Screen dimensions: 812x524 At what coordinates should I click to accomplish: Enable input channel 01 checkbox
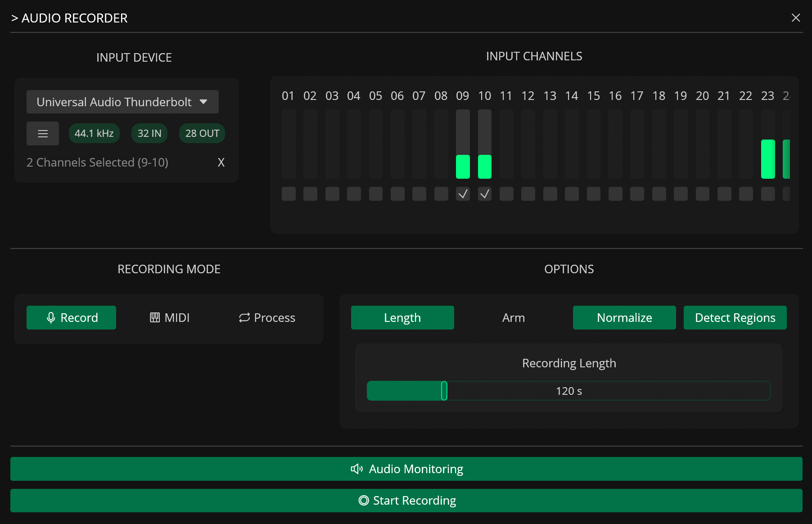coord(289,194)
